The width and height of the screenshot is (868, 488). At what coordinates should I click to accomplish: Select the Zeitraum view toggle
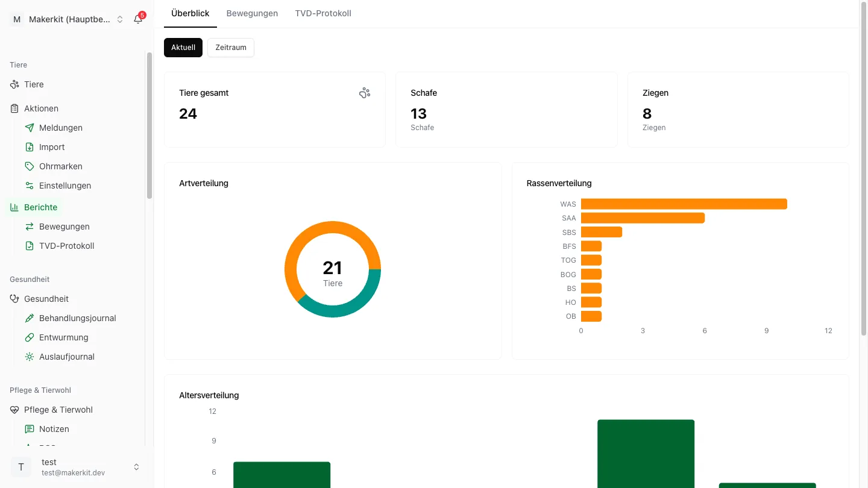231,48
